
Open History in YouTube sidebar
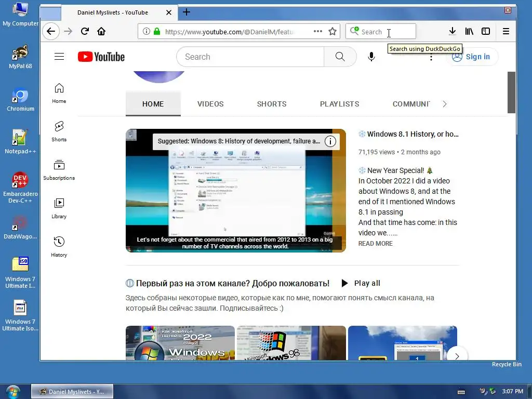click(x=59, y=247)
